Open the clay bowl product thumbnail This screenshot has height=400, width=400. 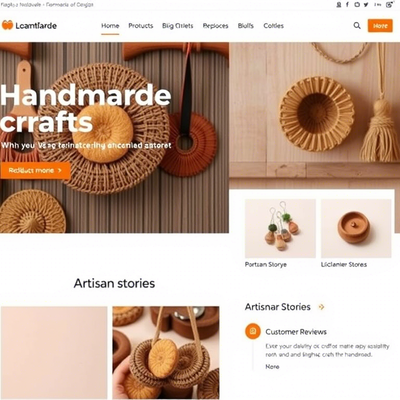tap(356, 228)
